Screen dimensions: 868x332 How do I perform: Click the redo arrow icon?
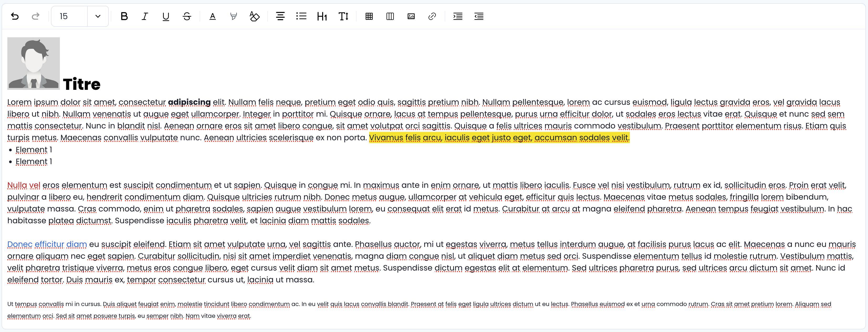point(35,16)
